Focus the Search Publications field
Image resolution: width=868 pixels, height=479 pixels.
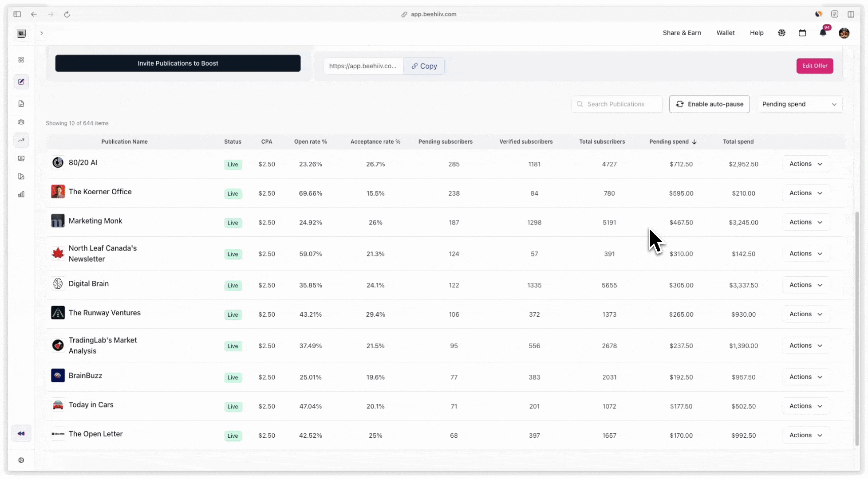616,104
